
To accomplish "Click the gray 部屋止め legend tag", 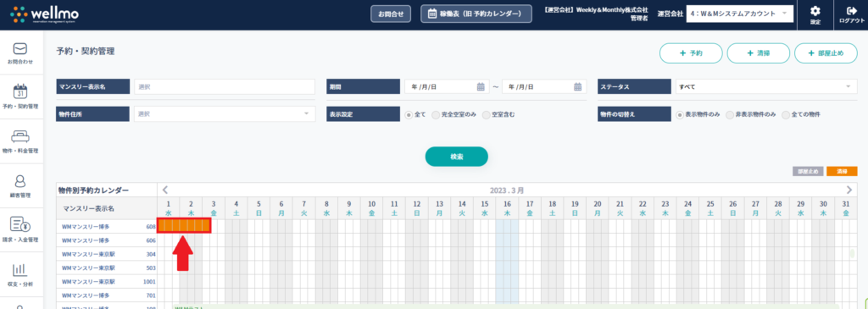I will [808, 171].
